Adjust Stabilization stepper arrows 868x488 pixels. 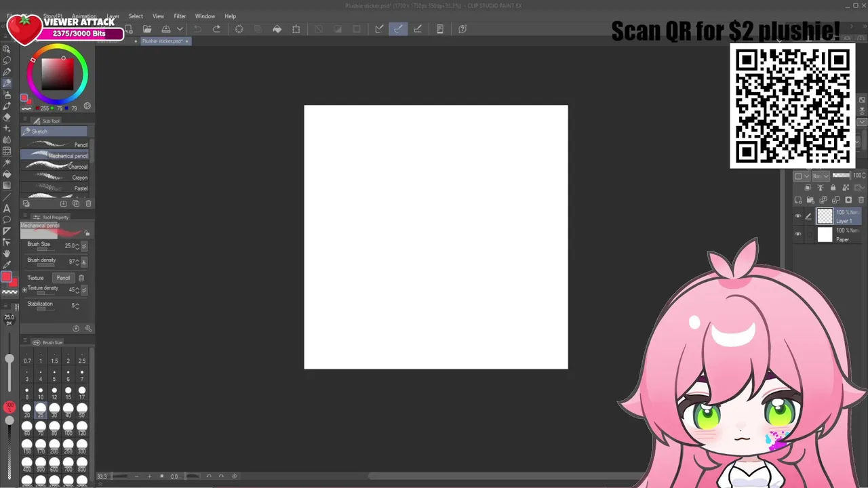(x=77, y=306)
